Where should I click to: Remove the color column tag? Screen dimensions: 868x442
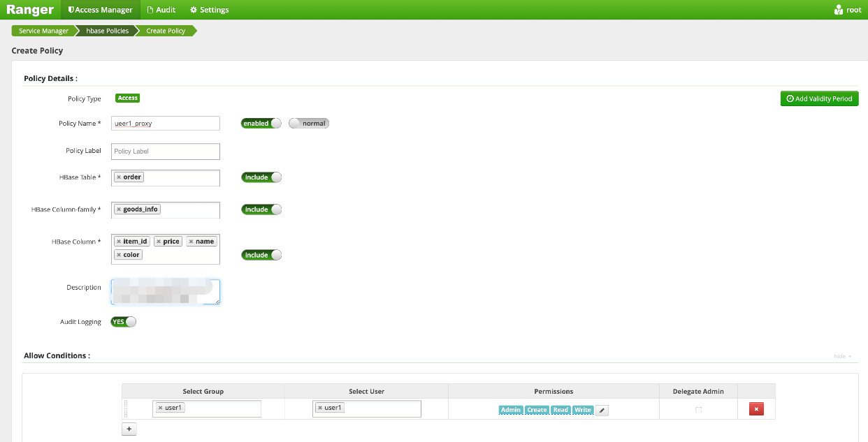[x=119, y=255]
